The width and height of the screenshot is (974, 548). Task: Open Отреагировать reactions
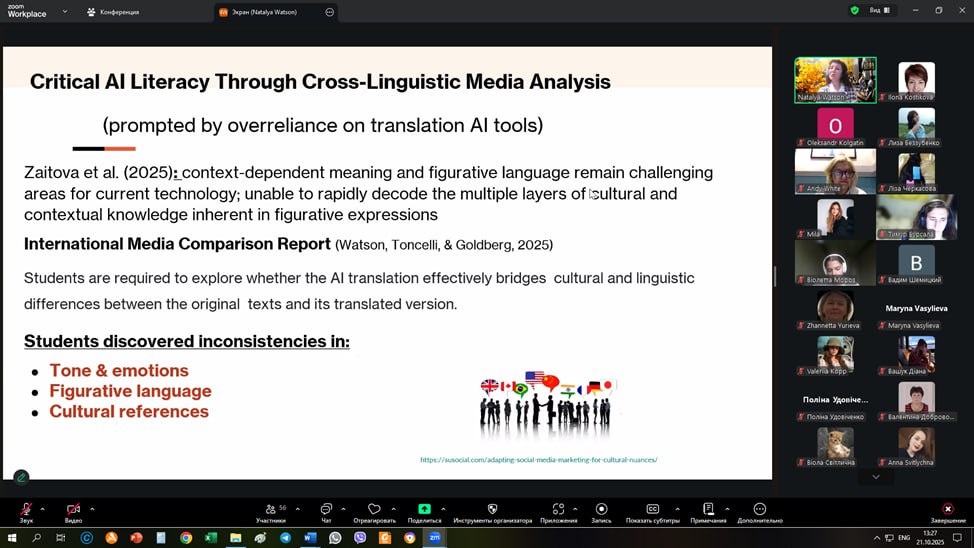point(374,512)
